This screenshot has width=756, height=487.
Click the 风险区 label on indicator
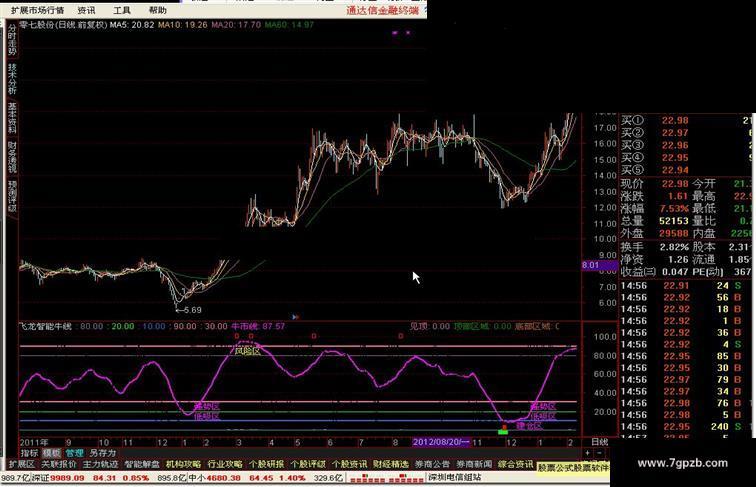248,352
